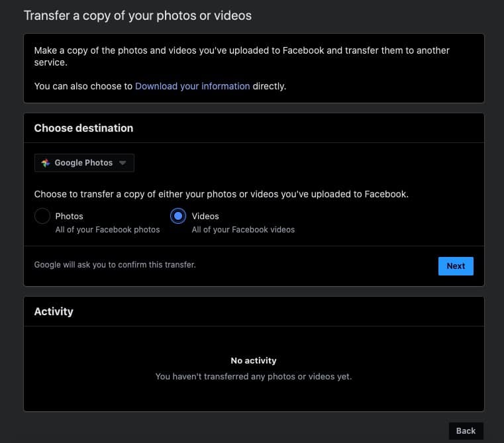Click the "Make a copy" description paragraph
The width and height of the screenshot is (504, 443).
click(242, 56)
